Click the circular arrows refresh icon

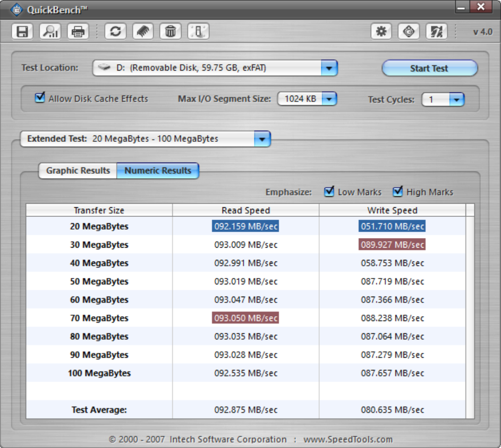[115, 31]
